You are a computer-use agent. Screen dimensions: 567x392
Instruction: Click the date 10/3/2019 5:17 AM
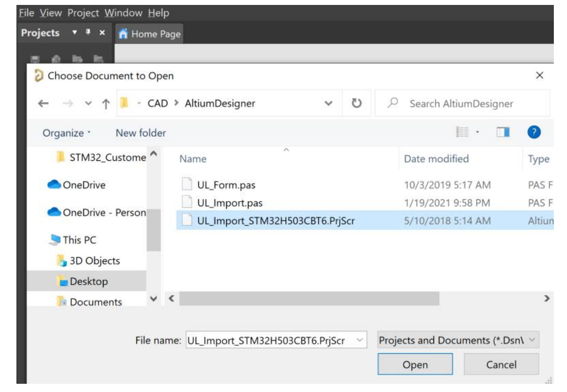tap(448, 185)
